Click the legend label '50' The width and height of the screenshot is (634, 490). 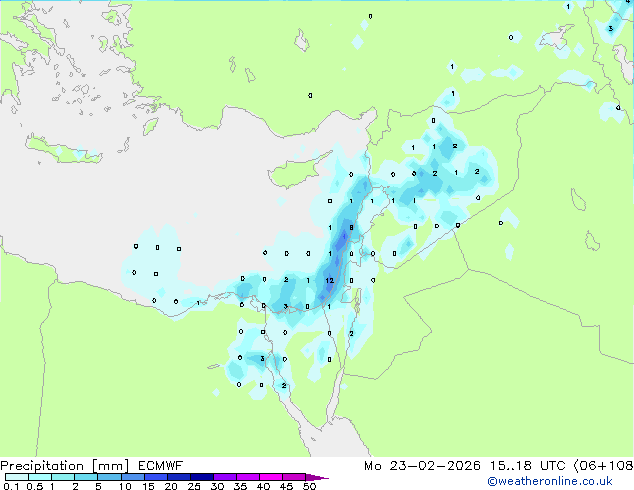pos(309,486)
